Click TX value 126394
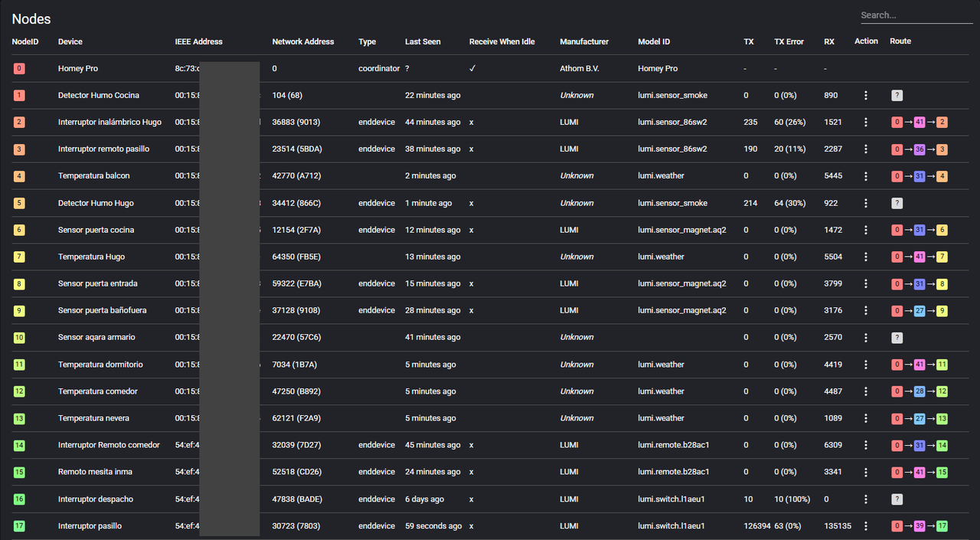 (x=757, y=526)
